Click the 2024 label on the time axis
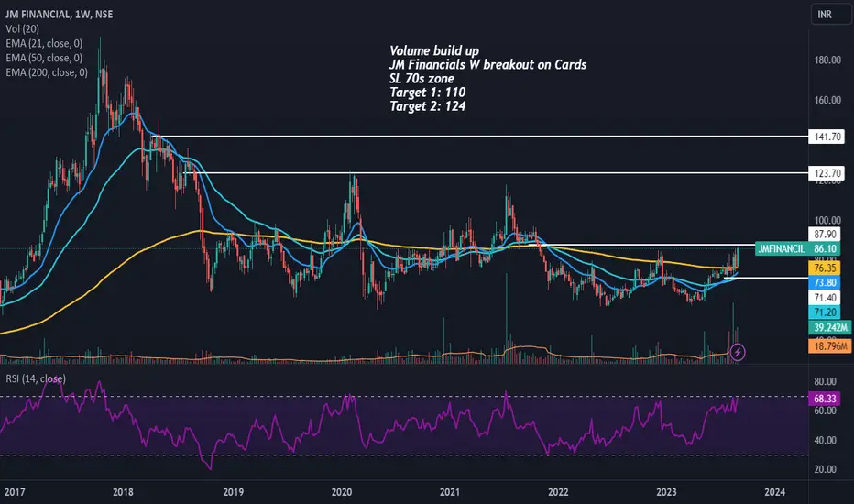Viewport: 854px width, 504px height. pyautogui.click(x=774, y=492)
